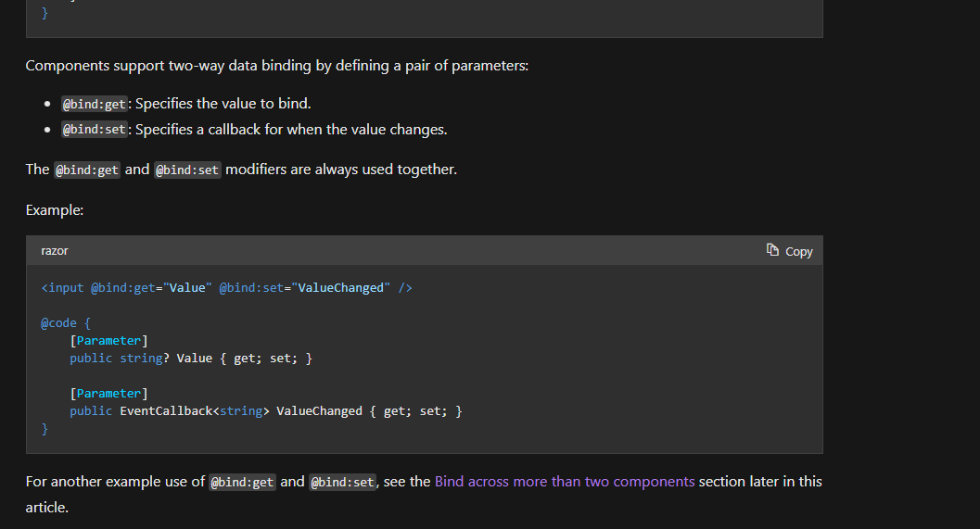Screen dimensions: 980x529
Task: Click the 'razor' language label on the code block
Action: click(55, 251)
